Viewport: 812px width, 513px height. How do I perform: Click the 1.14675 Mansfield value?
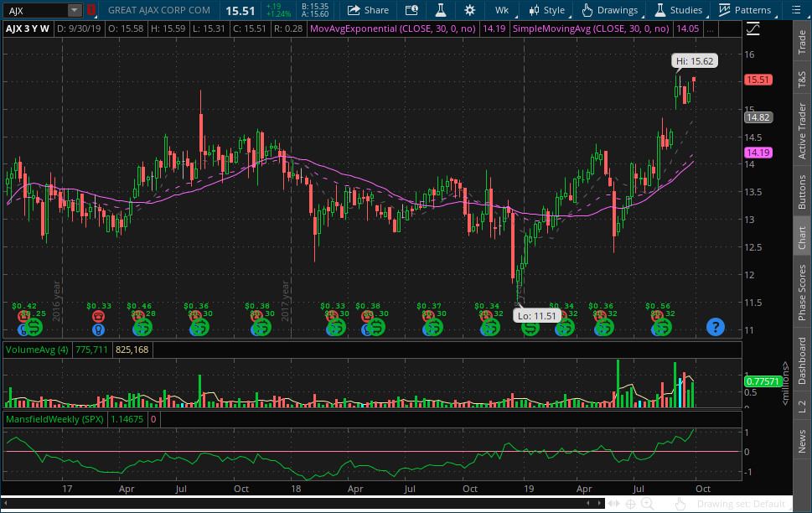(127, 419)
